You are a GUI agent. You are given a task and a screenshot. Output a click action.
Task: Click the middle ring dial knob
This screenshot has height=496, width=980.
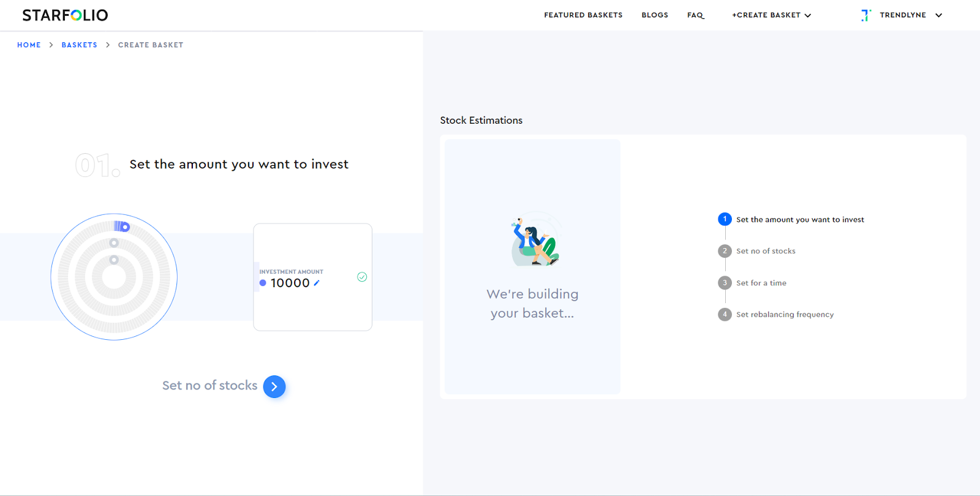pyautogui.click(x=114, y=243)
